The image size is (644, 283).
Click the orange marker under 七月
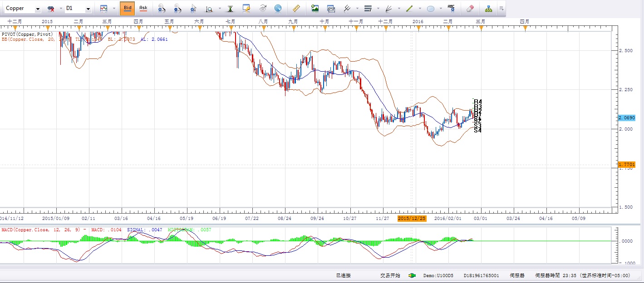[231, 28]
